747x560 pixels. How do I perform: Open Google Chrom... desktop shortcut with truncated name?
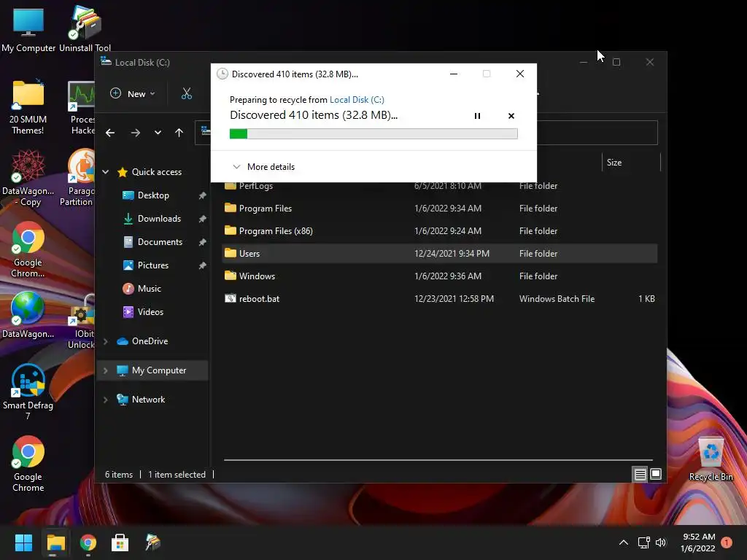(28, 250)
